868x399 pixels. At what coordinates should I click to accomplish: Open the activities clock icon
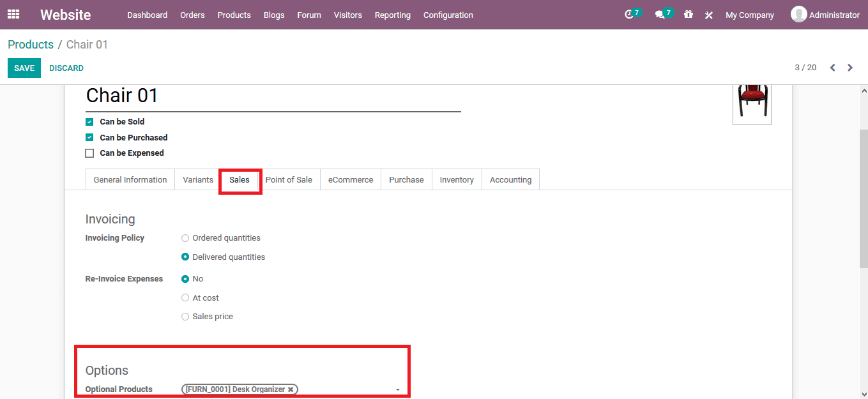point(629,15)
